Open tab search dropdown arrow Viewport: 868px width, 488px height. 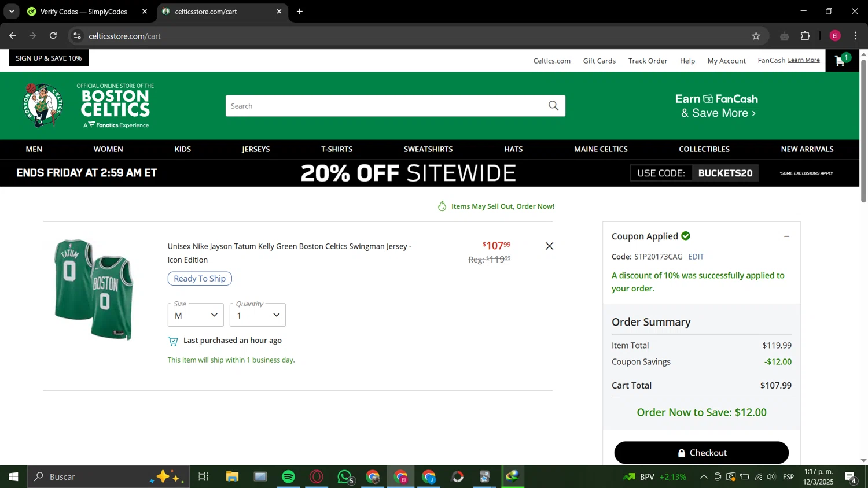12,12
